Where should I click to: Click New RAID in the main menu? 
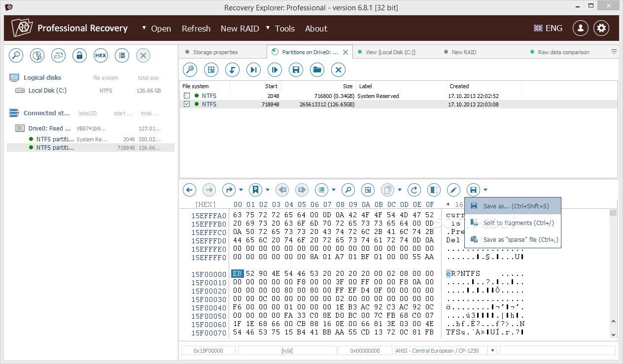click(x=240, y=29)
